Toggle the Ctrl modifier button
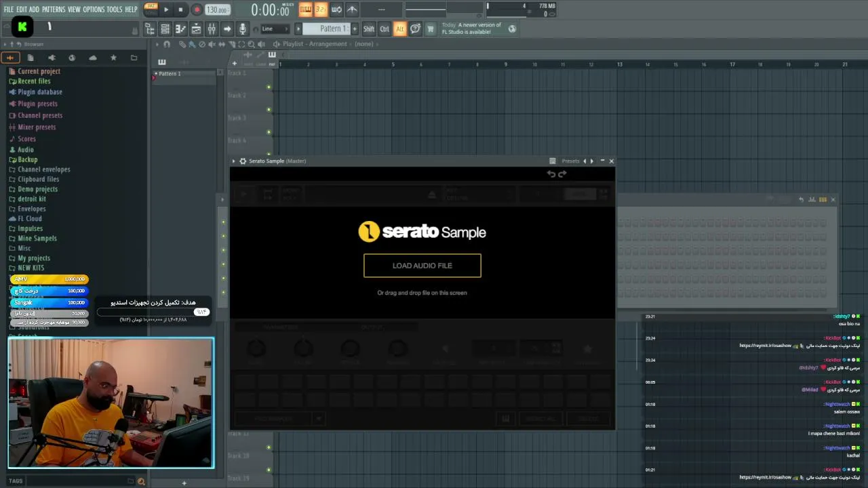Screen dimensions: 868x488 [x=384, y=28]
